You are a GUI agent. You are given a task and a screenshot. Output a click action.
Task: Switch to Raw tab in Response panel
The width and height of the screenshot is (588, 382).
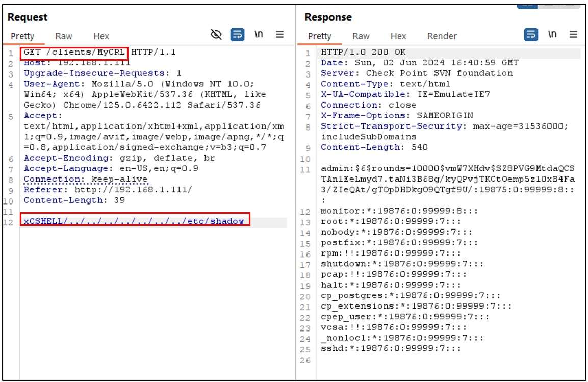pos(361,36)
